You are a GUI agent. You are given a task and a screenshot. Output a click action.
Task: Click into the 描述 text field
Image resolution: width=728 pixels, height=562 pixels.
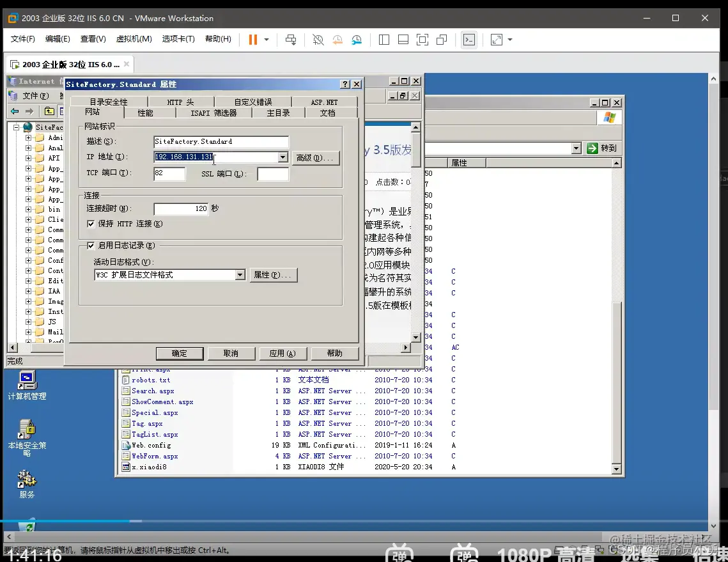[x=221, y=142]
